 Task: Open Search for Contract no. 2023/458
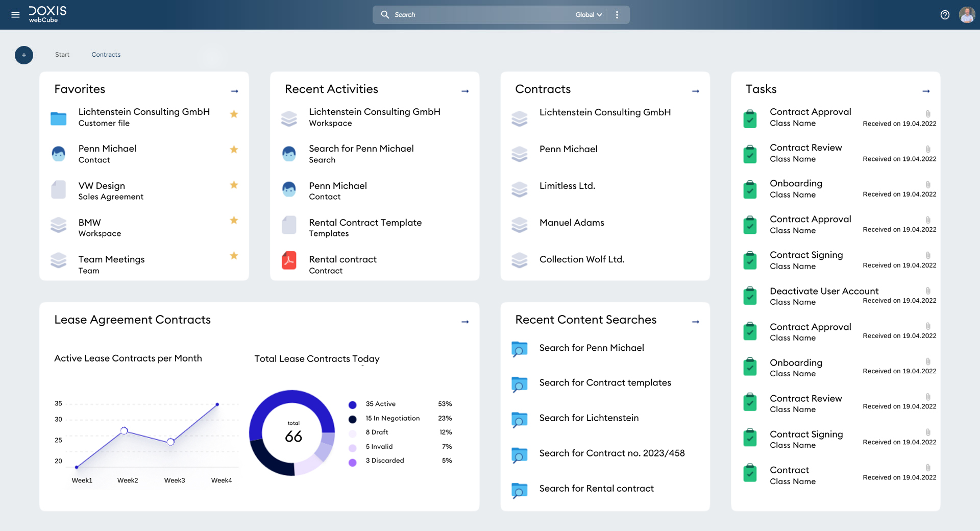pyautogui.click(x=611, y=453)
